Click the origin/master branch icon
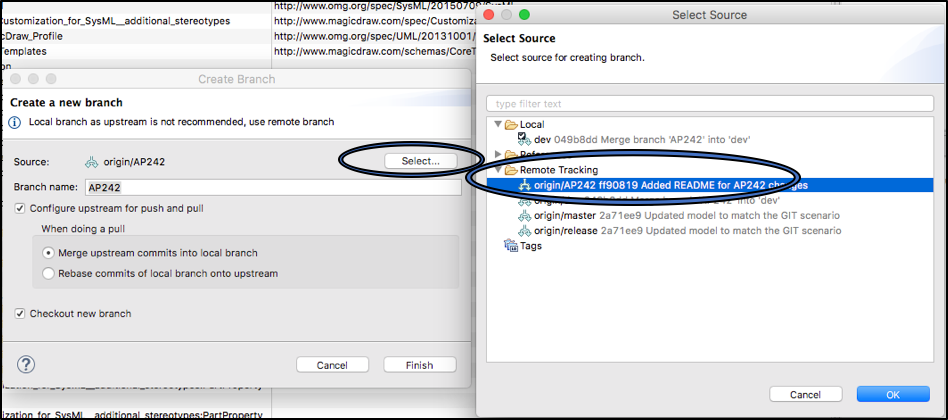 pyautogui.click(x=524, y=215)
